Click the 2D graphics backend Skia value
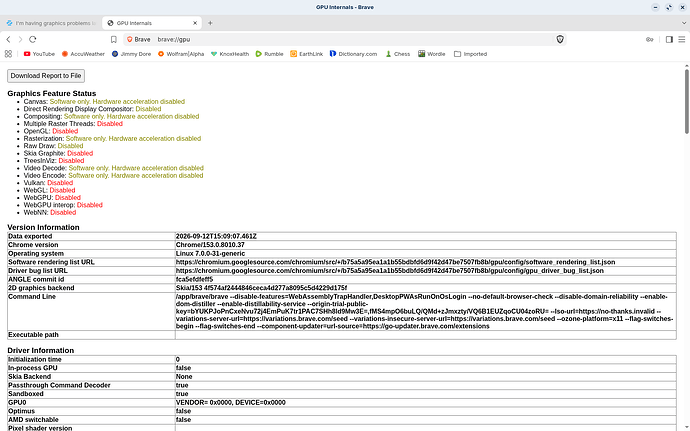Viewport: 690px width, 431px height. 261,288
